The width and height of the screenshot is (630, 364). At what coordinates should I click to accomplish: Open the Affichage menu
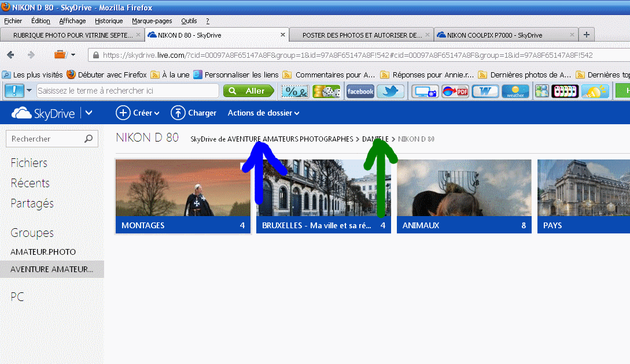72,21
